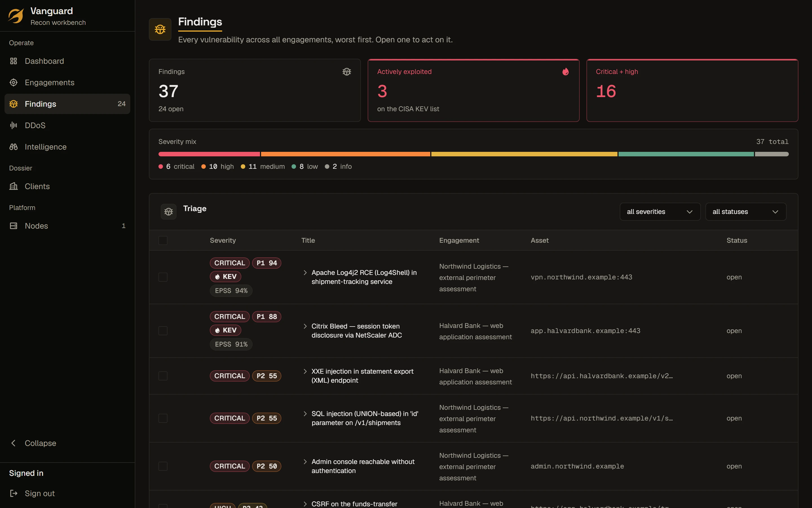Click the bug icon beside the Findings heading
Image resolution: width=812 pixels, height=508 pixels.
(160, 29)
